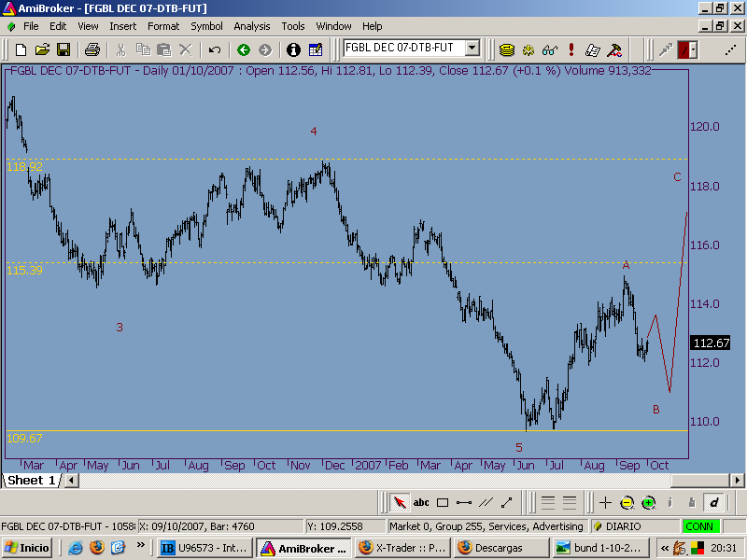747x560 pixels.
Task: Select the abc text drawing tool
Action: click(x=421, y=502)
